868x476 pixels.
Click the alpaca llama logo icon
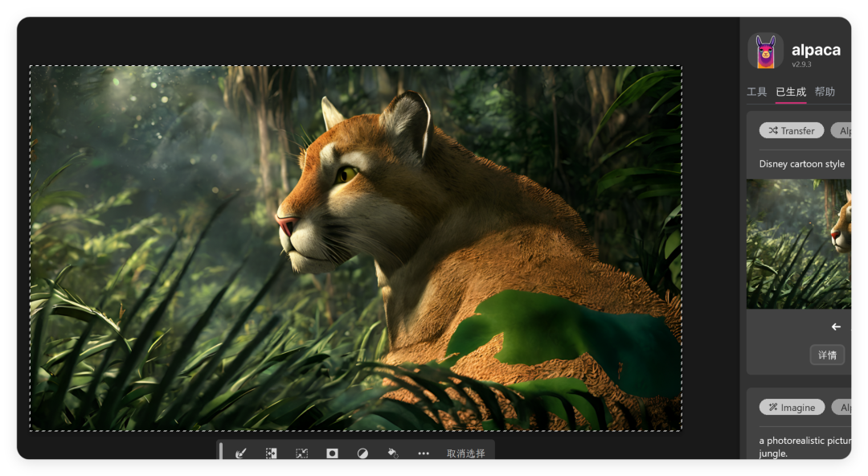pos(764,51)
